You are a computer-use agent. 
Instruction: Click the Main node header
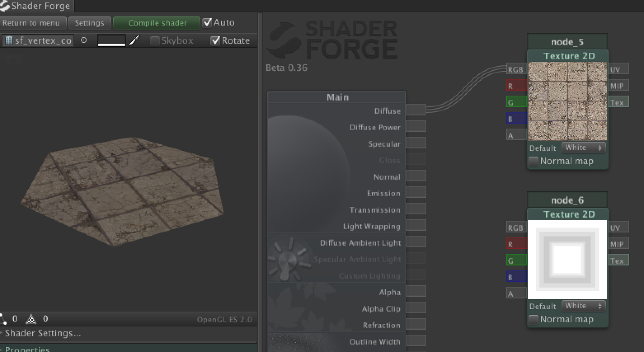click(x=336, y=97)
